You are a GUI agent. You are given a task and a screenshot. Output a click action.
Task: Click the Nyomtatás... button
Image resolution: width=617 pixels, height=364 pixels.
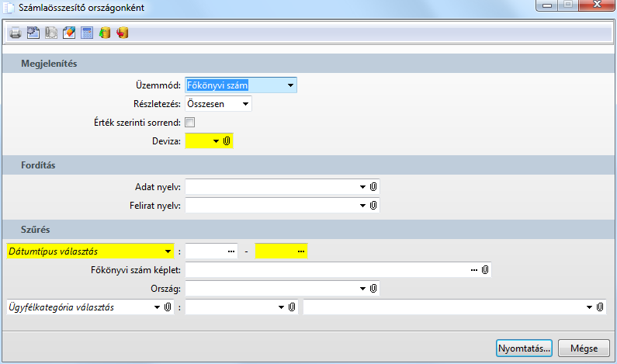pyautogui.click(x=524, y=348)
